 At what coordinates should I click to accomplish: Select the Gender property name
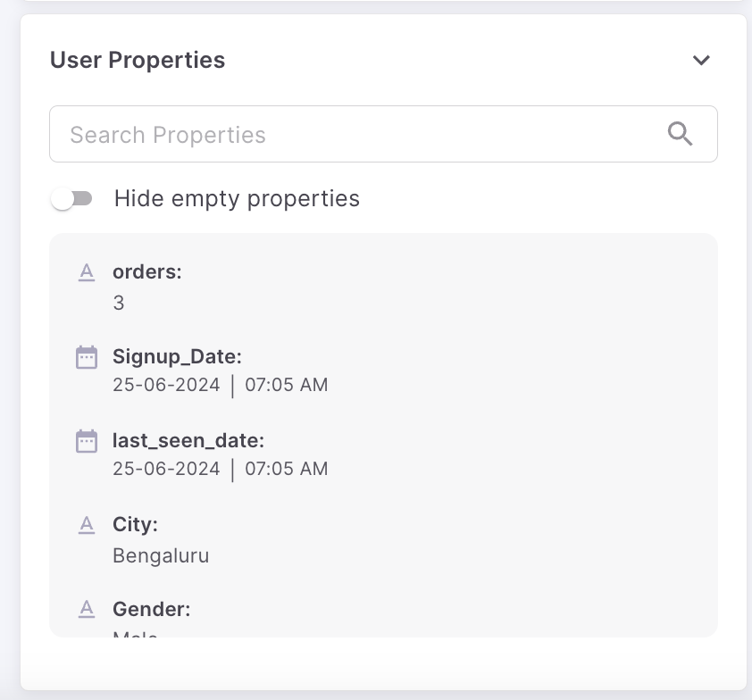click(151, 609)
